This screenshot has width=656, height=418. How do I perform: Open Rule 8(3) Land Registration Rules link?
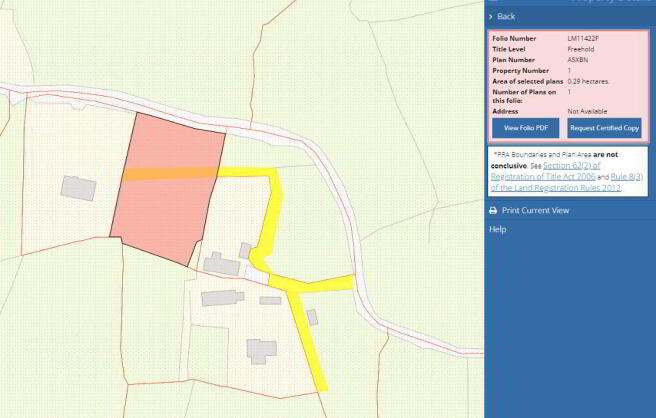pyautogui.click(x=567, y=176)
